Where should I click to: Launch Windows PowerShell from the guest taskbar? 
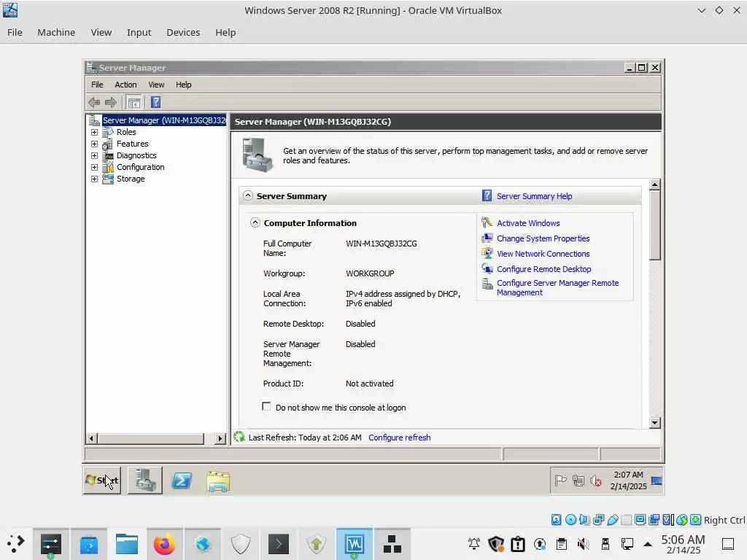[182, 481]
